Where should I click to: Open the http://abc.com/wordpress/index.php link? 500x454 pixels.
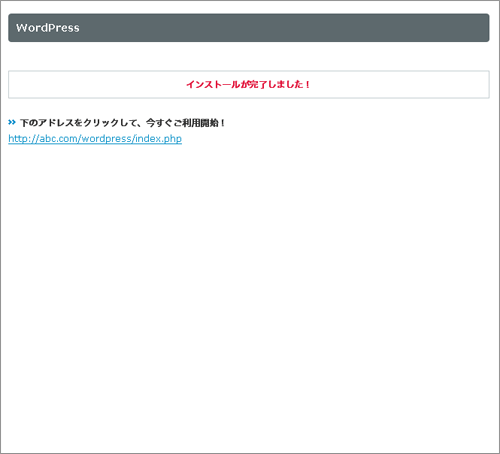tap(95, 139)
